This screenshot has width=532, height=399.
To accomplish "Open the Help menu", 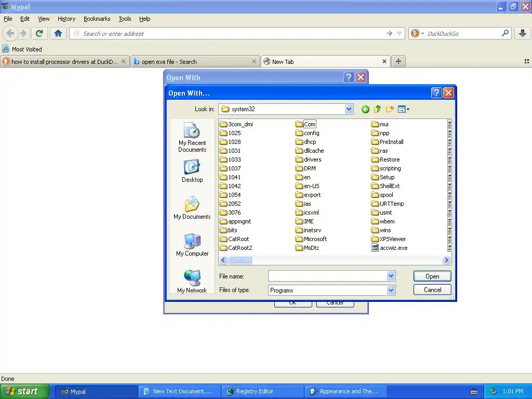I will click(x=144, y=19).
